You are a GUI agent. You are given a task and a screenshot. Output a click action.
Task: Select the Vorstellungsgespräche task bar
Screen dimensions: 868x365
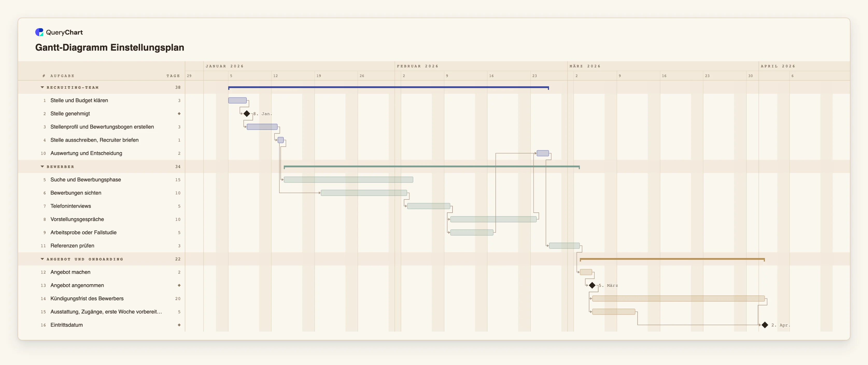click(x=493, y=219)
